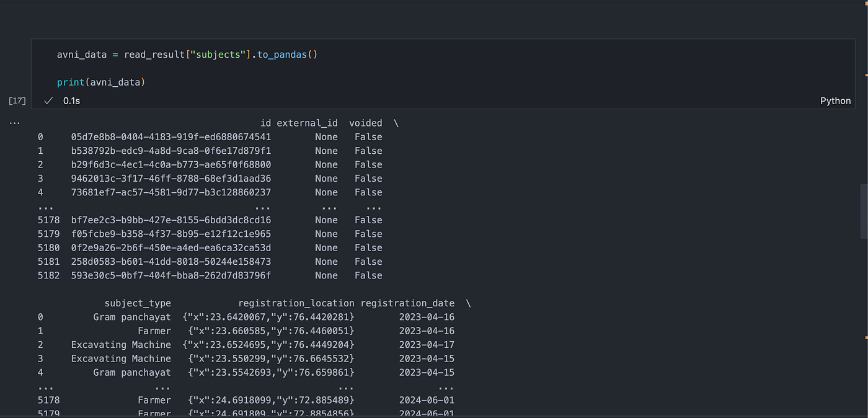This screenshot has height=418, width=868.
Task: Select the Gram panchayat value in row 0
Action: pos(132,317)
